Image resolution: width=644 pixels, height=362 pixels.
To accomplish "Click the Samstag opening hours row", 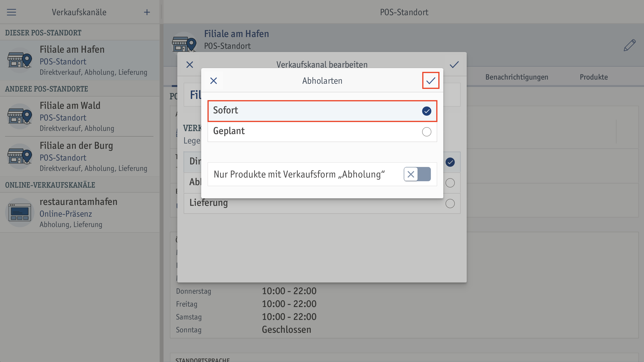I will click(246, 317).
